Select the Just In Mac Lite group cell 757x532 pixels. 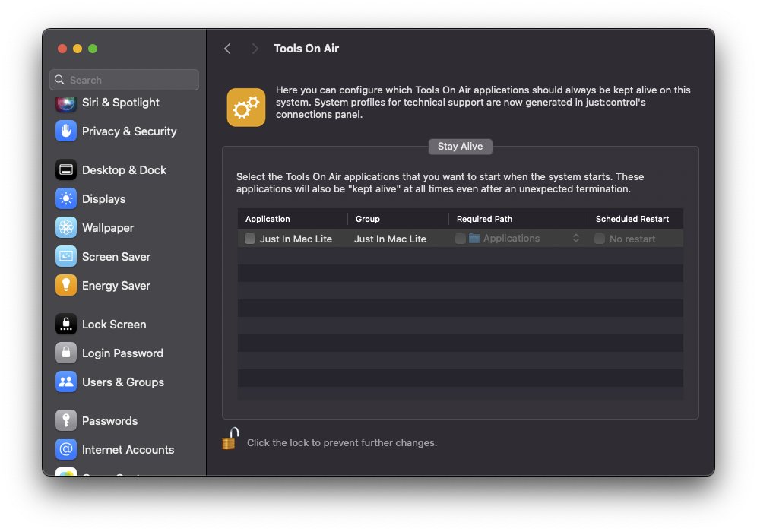tap(390, 239)
